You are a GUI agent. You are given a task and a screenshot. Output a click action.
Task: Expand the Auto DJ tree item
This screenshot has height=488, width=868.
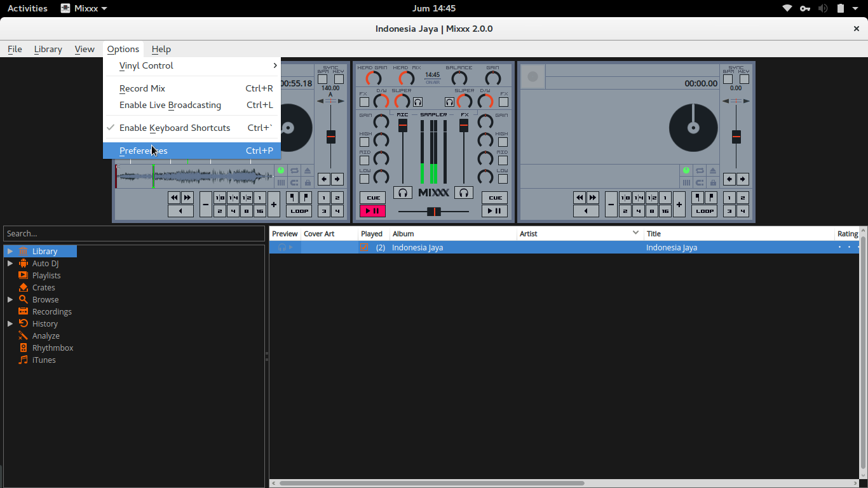point(10,263)
